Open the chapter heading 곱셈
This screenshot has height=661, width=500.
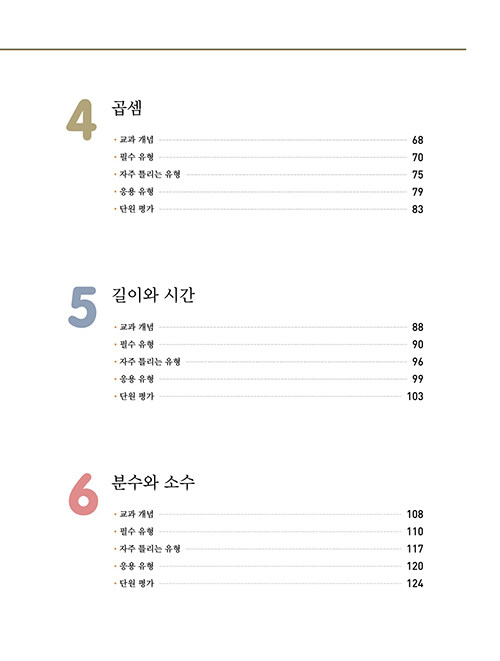click(127, 108)
